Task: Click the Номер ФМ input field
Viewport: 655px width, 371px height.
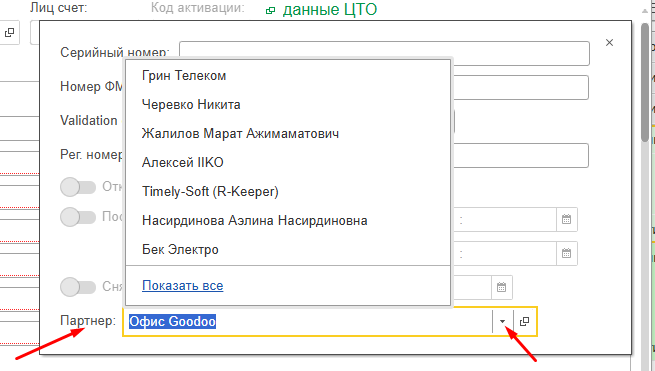Action: coord(521,87)
